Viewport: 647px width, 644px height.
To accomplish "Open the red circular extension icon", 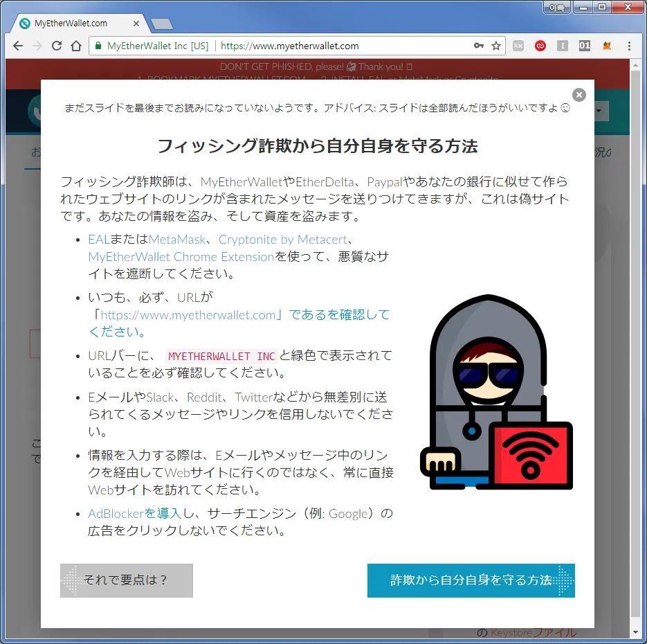I will coord(540,46).
